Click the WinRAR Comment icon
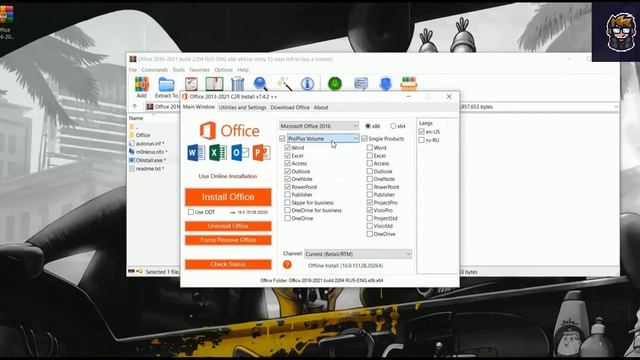This screenshot has width=640, height=360. click(361, 84)
